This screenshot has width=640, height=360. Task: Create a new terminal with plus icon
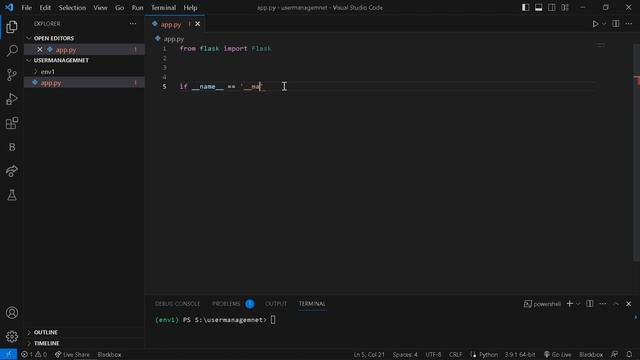570,304
